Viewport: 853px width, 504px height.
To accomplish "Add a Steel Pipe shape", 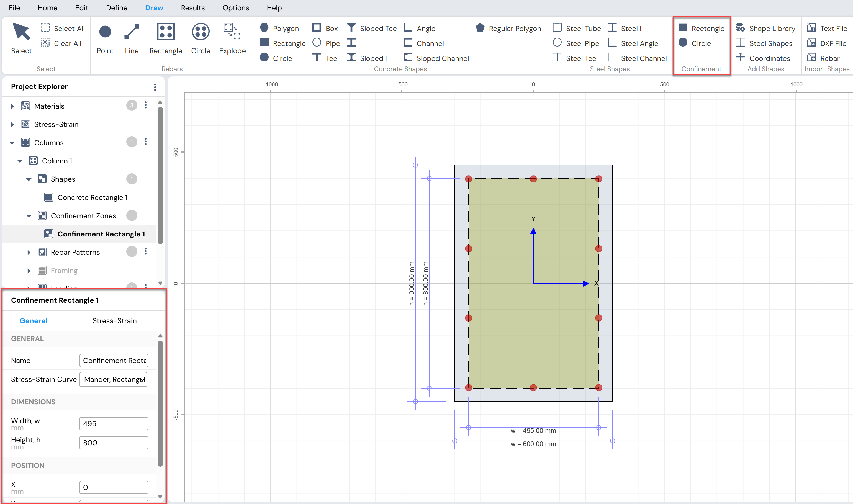I will [x=576, y=43].
